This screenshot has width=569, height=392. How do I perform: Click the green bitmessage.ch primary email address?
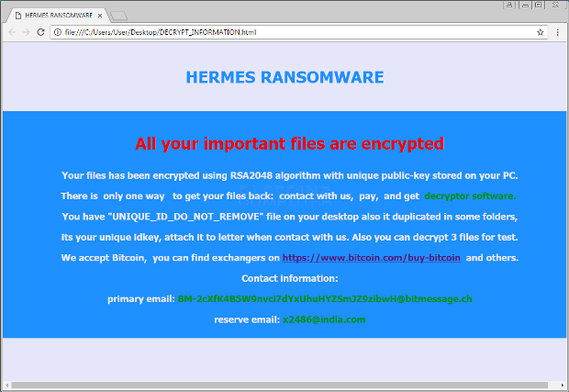pos(325,298)
